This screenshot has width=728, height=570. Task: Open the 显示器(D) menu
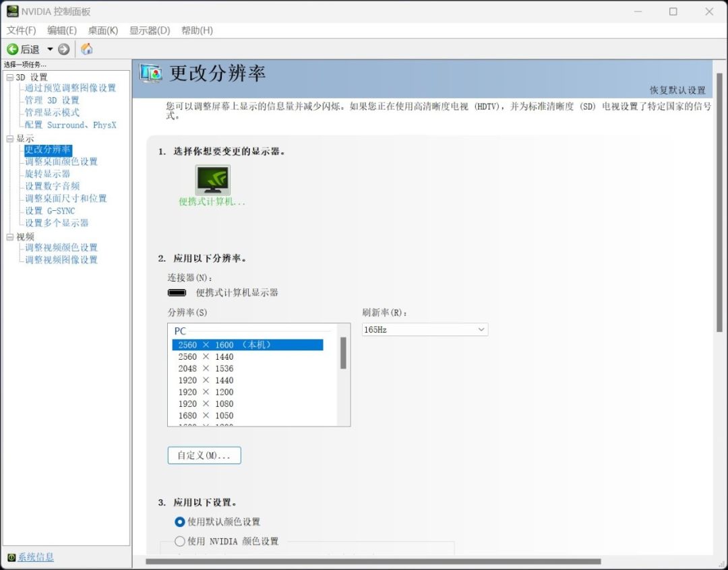tap(150, 30)
